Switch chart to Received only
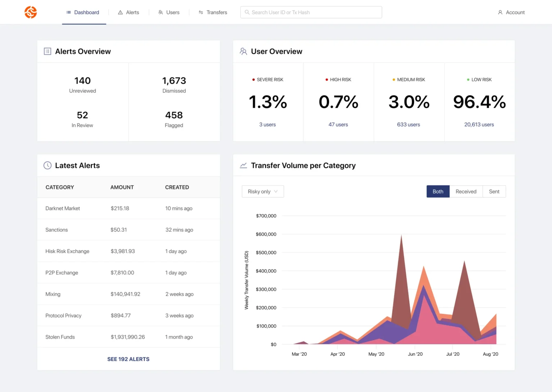 (466, 191)
